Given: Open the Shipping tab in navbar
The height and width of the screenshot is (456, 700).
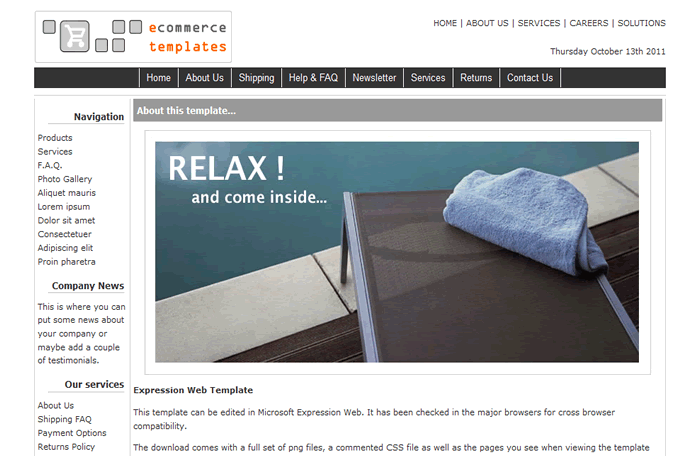Looking at the screenshot, I should point(256,78).
